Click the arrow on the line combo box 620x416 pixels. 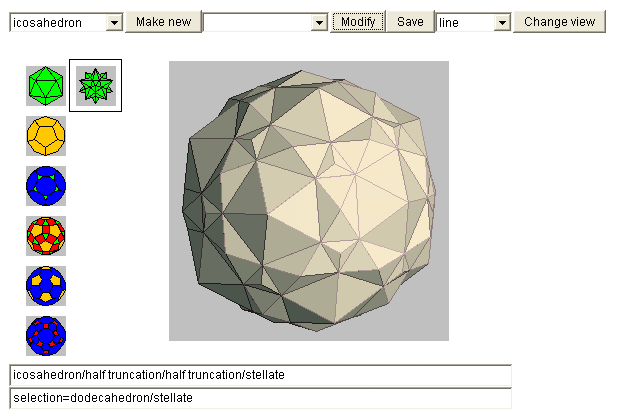[x=502, y=22]
